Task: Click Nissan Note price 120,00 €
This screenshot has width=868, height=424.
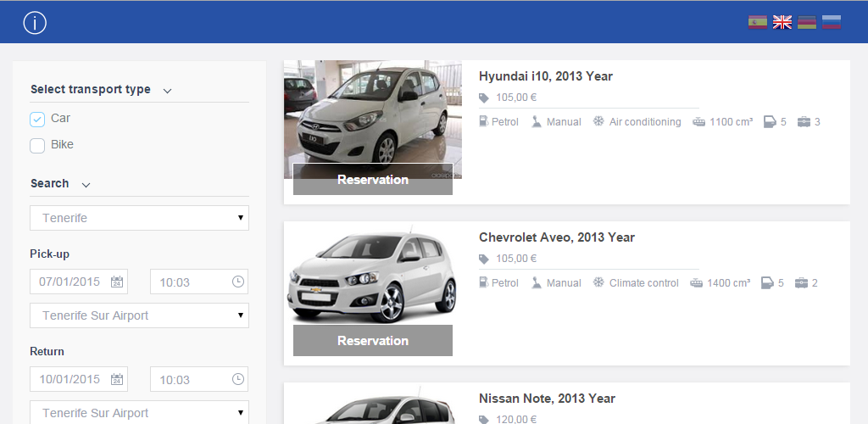Action: tap(516, 419)
